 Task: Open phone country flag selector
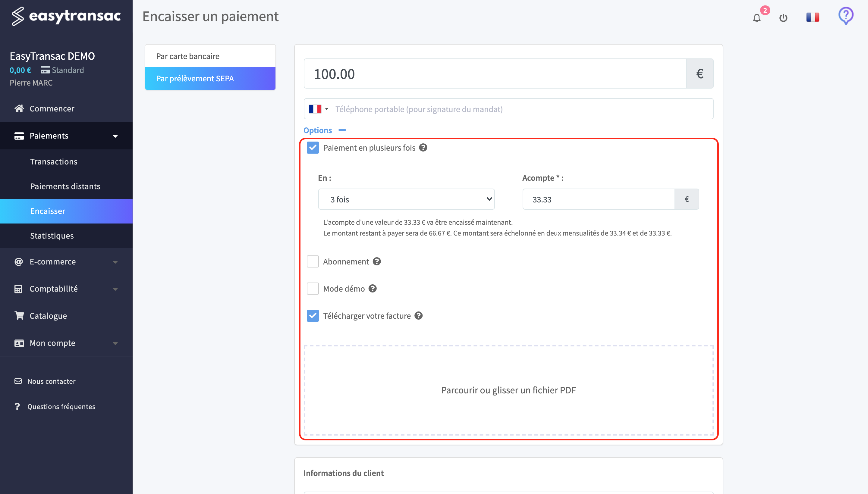(318, 109)
